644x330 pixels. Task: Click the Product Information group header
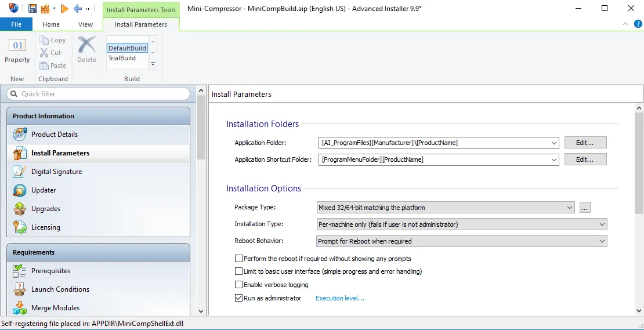tap(98, 116)
